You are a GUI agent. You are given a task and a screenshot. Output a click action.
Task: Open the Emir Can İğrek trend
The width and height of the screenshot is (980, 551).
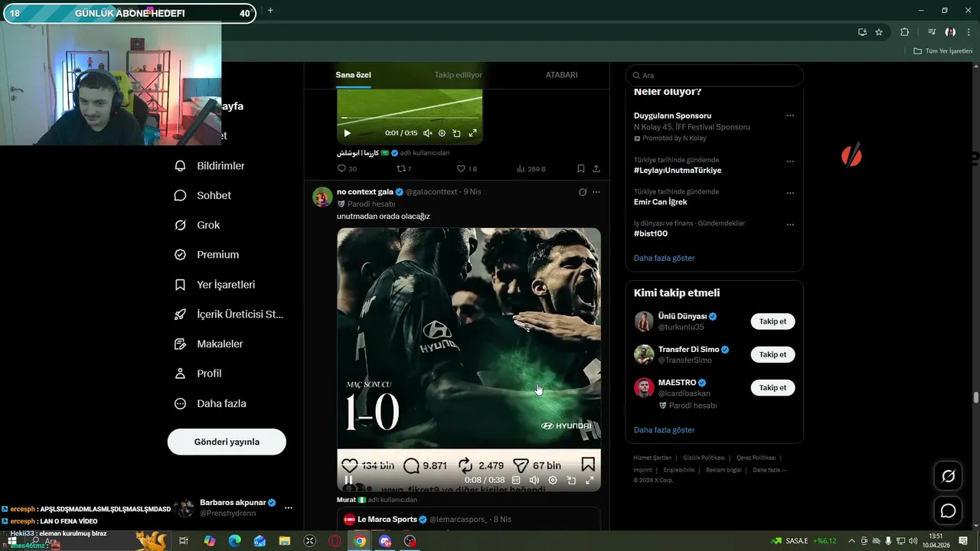[x=661, y=202]
